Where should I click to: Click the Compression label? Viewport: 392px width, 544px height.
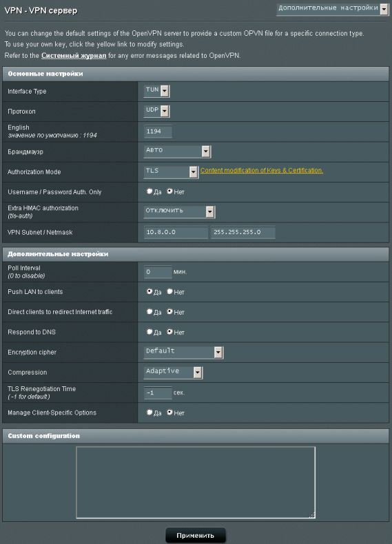[27, 373]
